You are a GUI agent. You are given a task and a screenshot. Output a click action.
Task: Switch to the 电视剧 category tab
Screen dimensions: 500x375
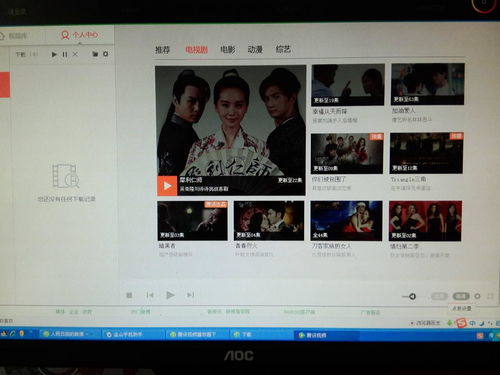coord(196,50)
